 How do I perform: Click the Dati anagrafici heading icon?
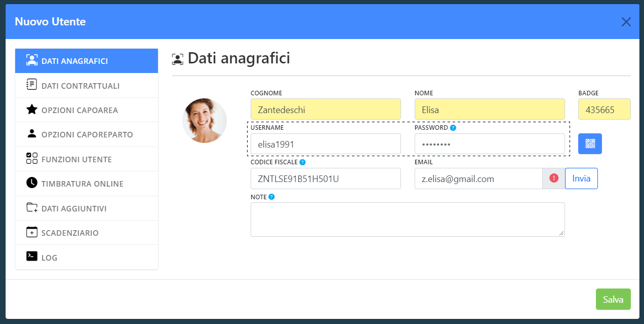(x=178, y=59)
